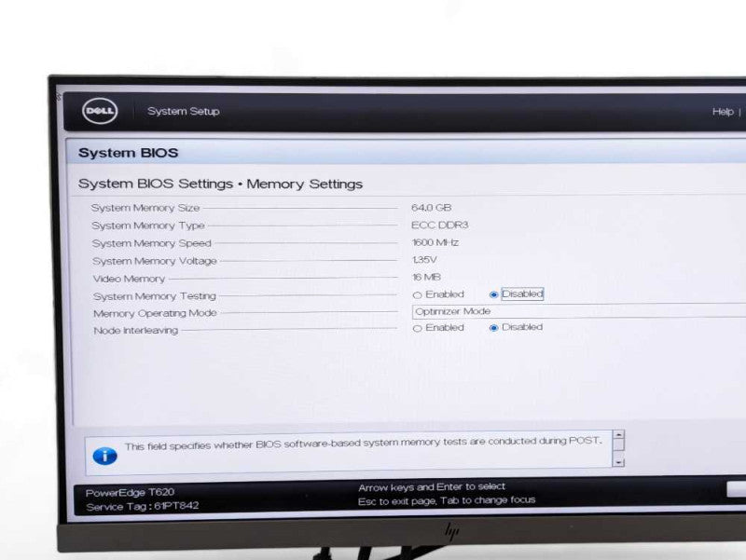
Task: Select Disabled for System Memory Testing
Action: pos(493,294)
